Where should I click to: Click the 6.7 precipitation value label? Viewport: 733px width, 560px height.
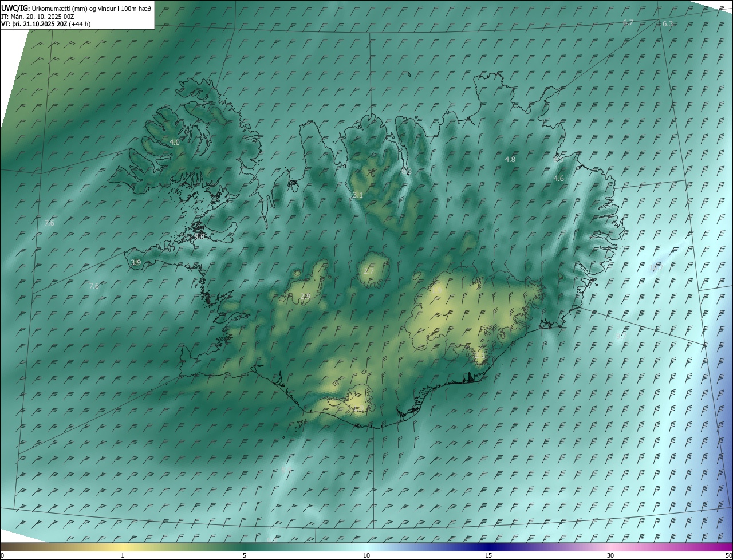(x=628, y=23)
